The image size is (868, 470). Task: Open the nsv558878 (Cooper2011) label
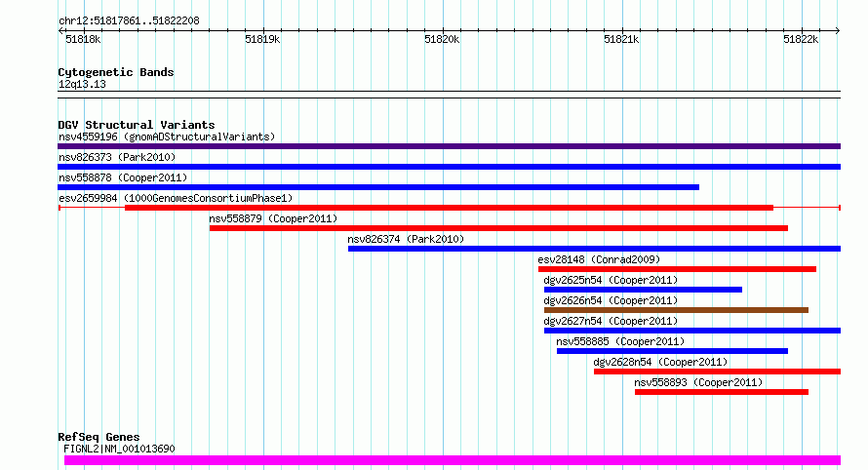pyautogui.click(x=123, y=177)
